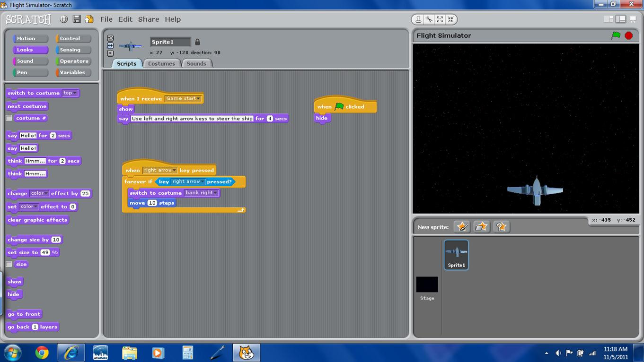Open the Windows Start menu
This screenshot has width=644, height=362.
[x=13, y=353]
